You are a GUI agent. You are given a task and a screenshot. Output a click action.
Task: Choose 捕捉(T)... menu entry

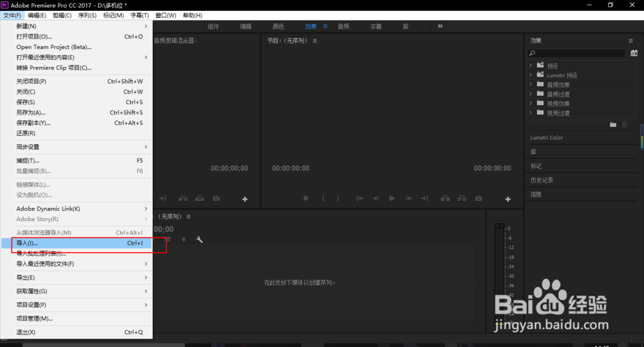[x=77, y=160]
